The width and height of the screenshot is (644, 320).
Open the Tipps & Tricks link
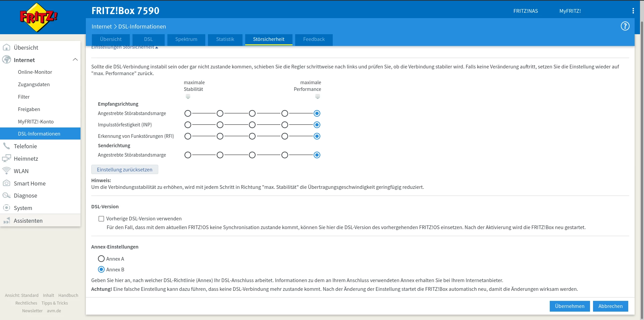pos(55,303)
